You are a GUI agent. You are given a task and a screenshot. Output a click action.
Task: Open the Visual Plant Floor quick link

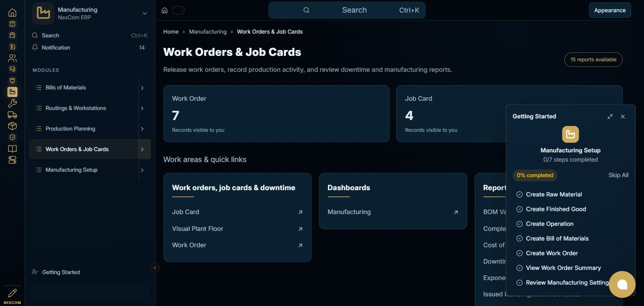click(x=237, y=229)
